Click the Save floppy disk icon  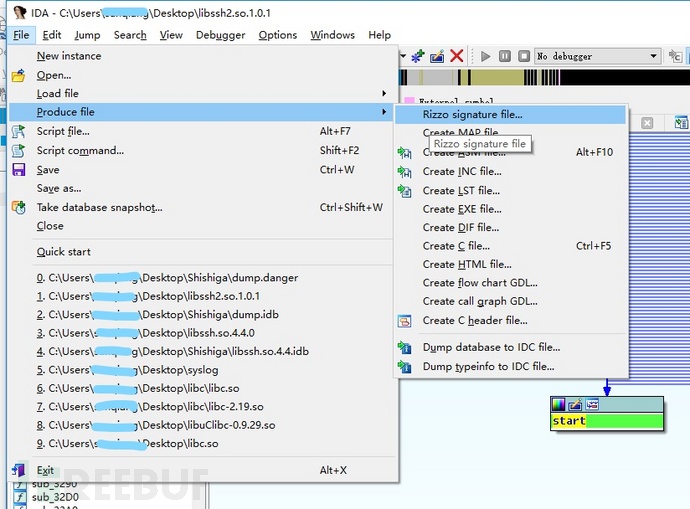click(x=18, y=170)
